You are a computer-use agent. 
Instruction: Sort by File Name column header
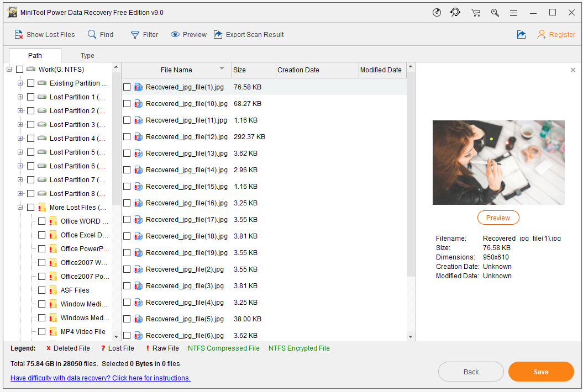176,70
